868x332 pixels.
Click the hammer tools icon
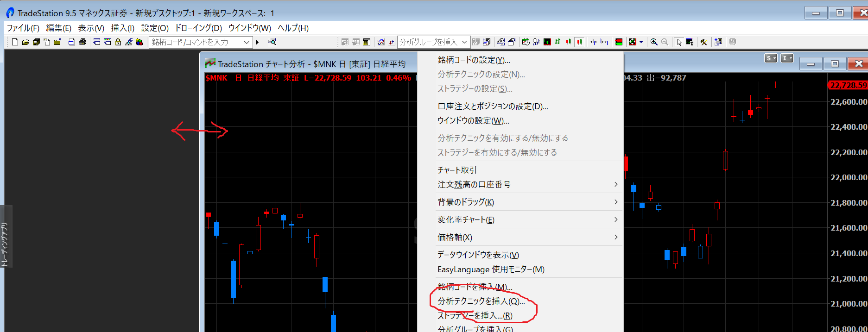click(x=703, y=42)
